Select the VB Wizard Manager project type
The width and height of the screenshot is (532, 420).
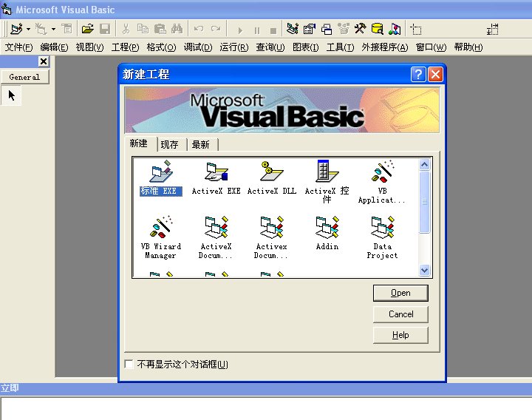click(x=161, y=237)
